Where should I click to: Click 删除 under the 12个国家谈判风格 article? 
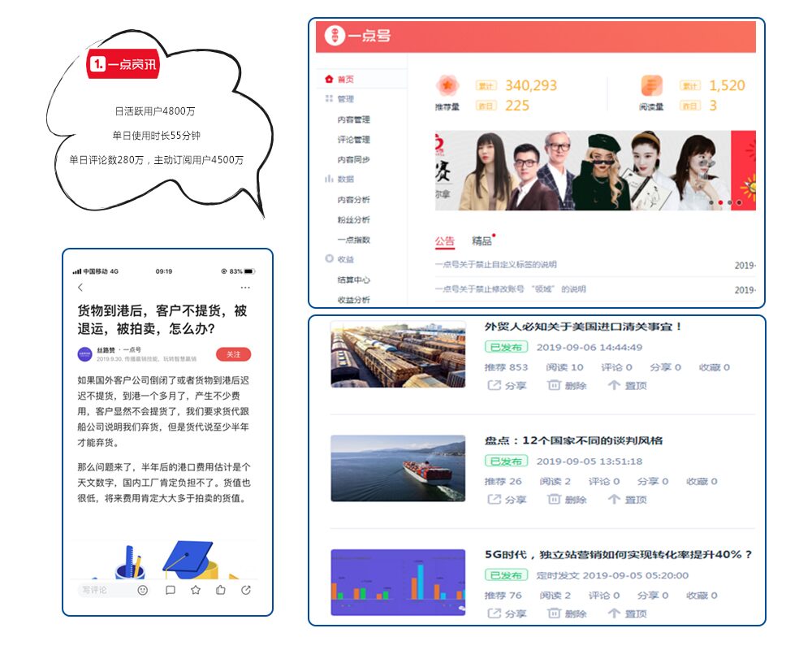click(x=567, y=500)
